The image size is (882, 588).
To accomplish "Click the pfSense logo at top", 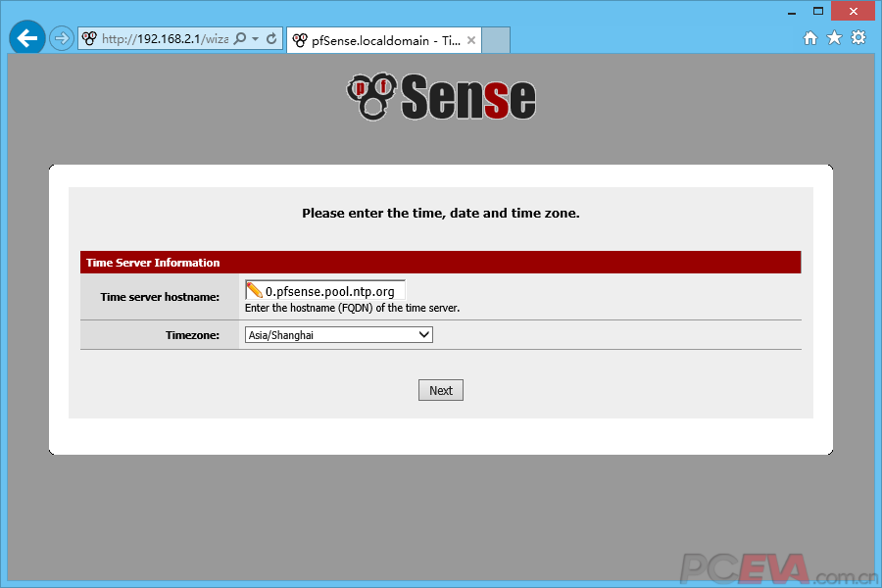I will pyautogui.click(x=441, y=97).
